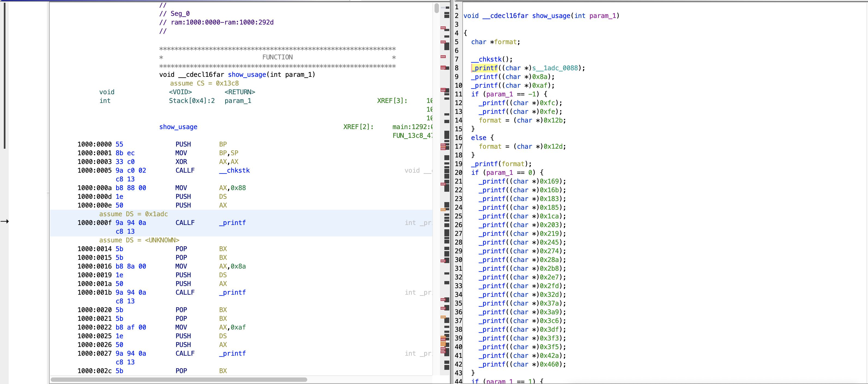The height and width of the screenshot is (384, 868).
Task: Navigate to __chkstk via its name in the listing
Action: tap(234, 170)
